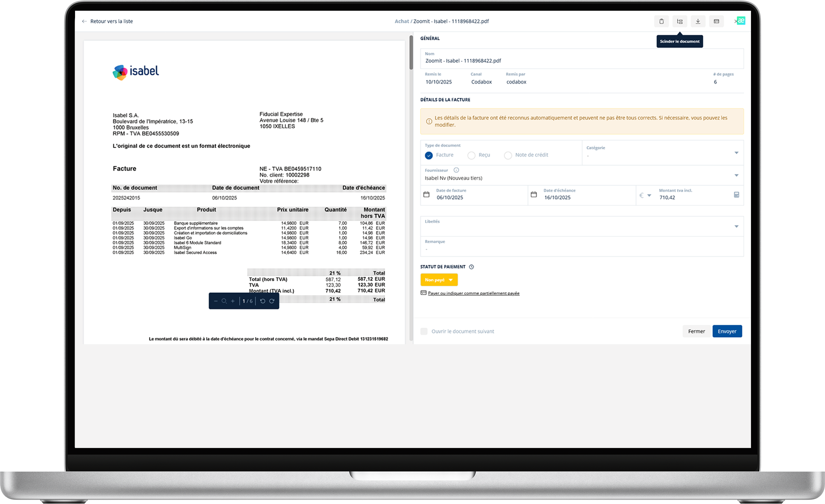Expand the Catégorie dropdown
The image size is (825, 504).
click(x=736, y=153)
